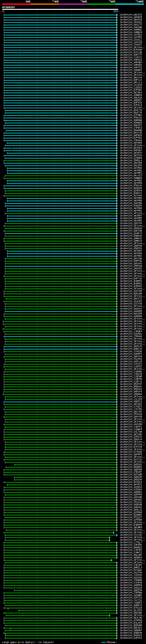The image size is (146, 644).
Task: Open hit UniRef100_A9U1W9
Action: coord(131,27)
